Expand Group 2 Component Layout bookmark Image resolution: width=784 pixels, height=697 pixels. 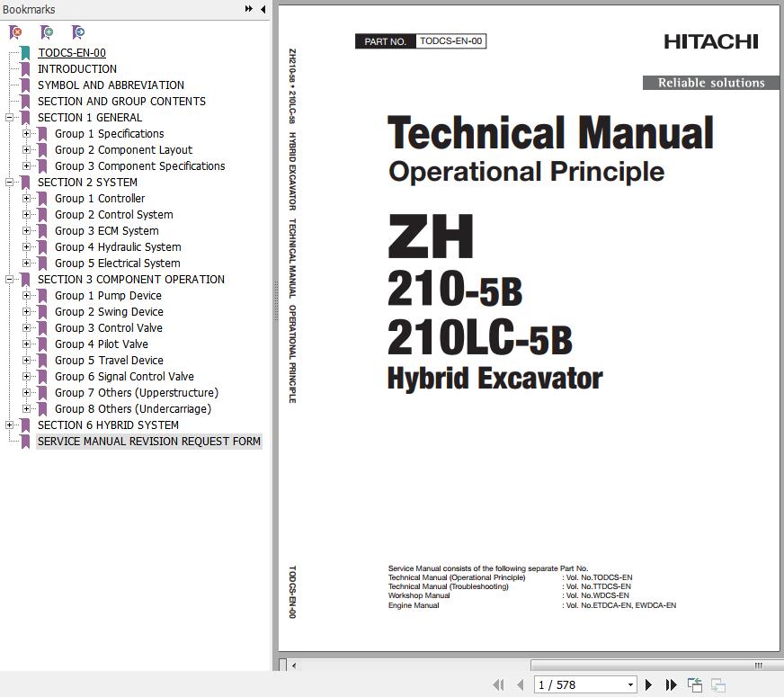pyautogui.click(x=26, y=150)
